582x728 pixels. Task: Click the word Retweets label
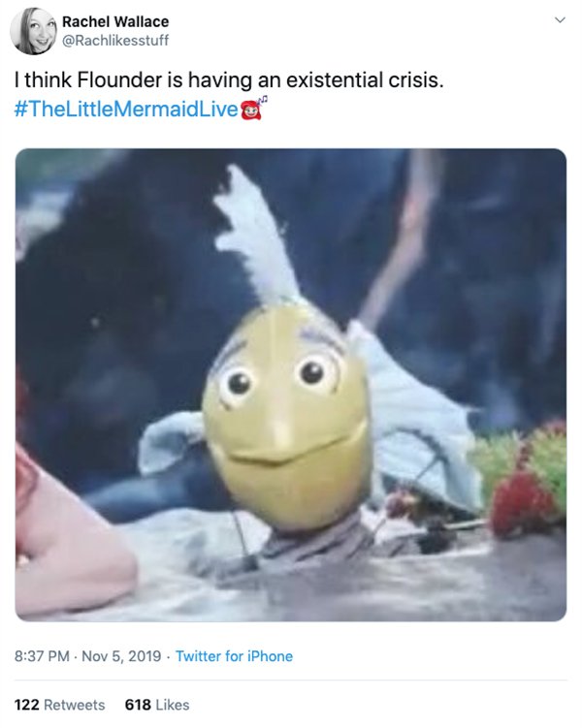tap(75, 705)
